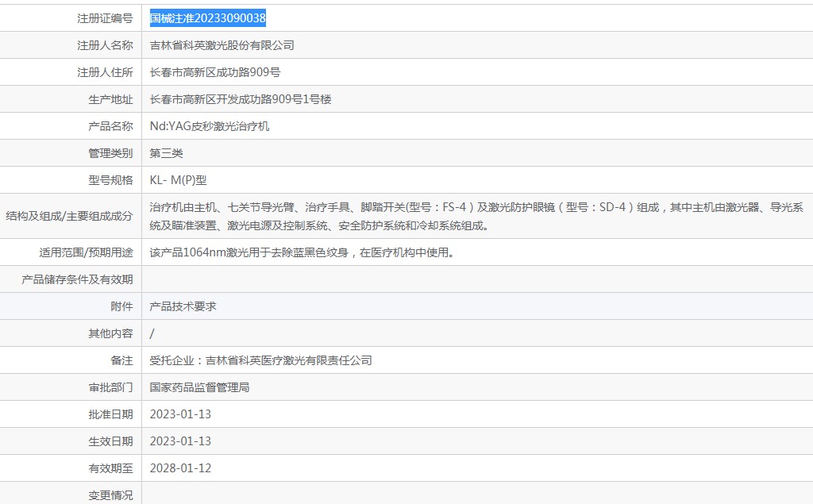The image size is (813, 504).
Task: Click the label 其他内容
Action: coord(111,333)
